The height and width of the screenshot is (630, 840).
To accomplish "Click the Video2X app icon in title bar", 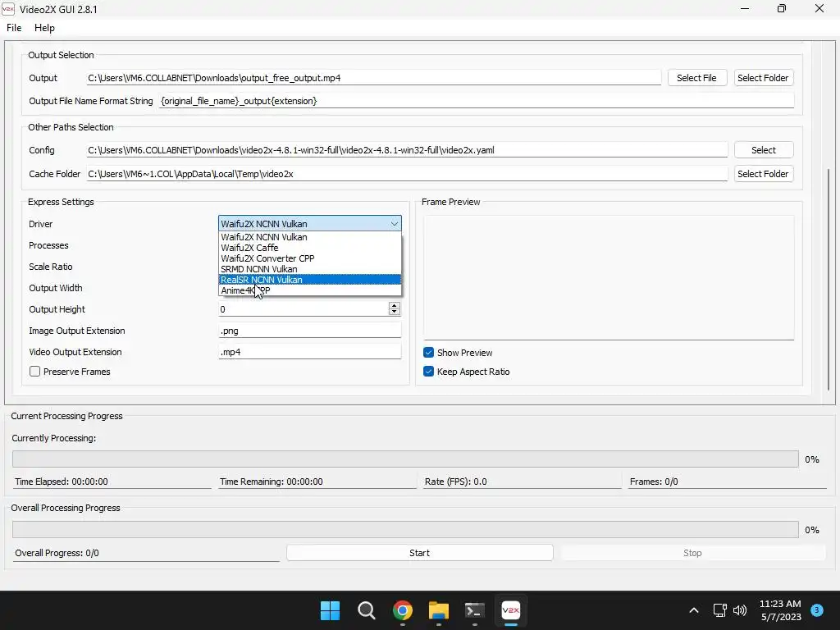I will pos(8,9).
